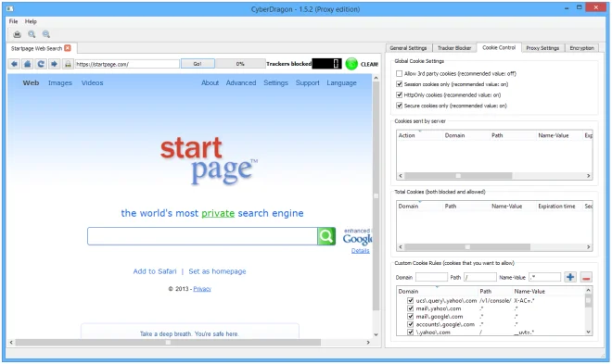The height and width of the screenshot is (364, 612).
Task: Reload the page with the refresh icon
Action: [41, 64]
